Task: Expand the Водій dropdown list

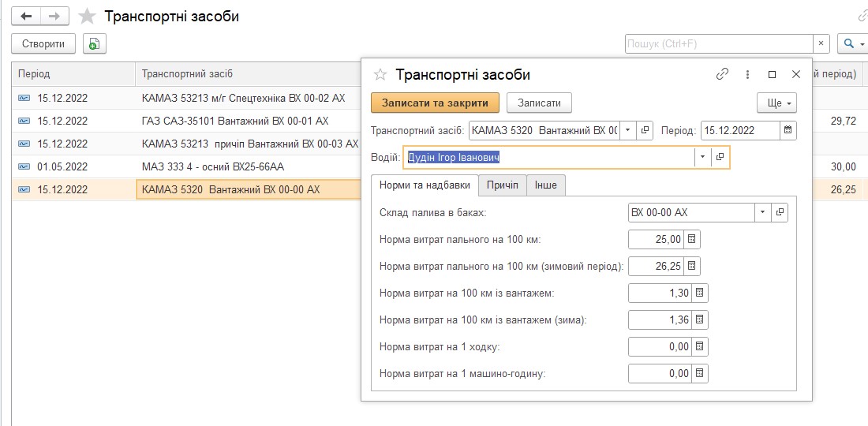Action: tap(702, 157)
